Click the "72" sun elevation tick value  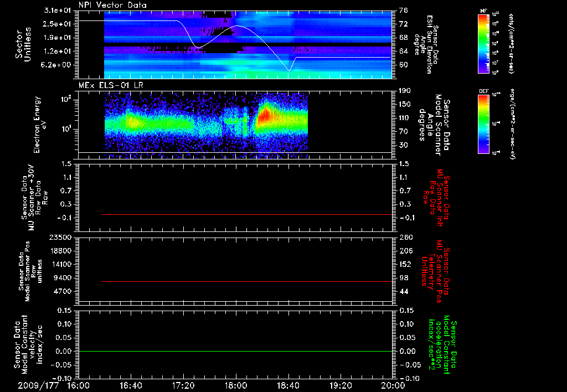point(403,24)
